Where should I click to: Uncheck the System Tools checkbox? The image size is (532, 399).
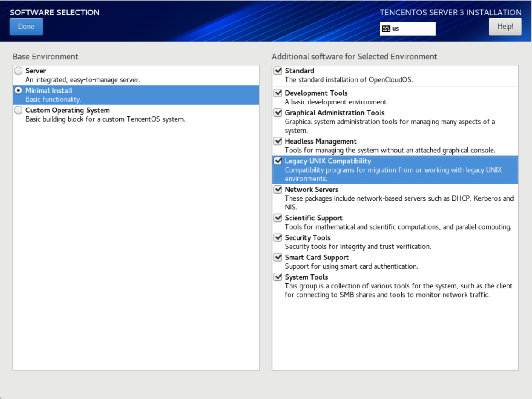(x=278, y=277)
